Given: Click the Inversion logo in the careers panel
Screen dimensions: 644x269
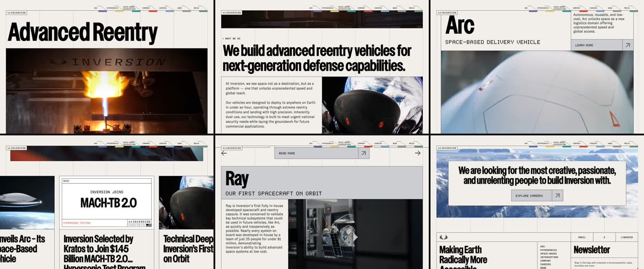Looking at the screenshot, I should [x=447, y=147].
